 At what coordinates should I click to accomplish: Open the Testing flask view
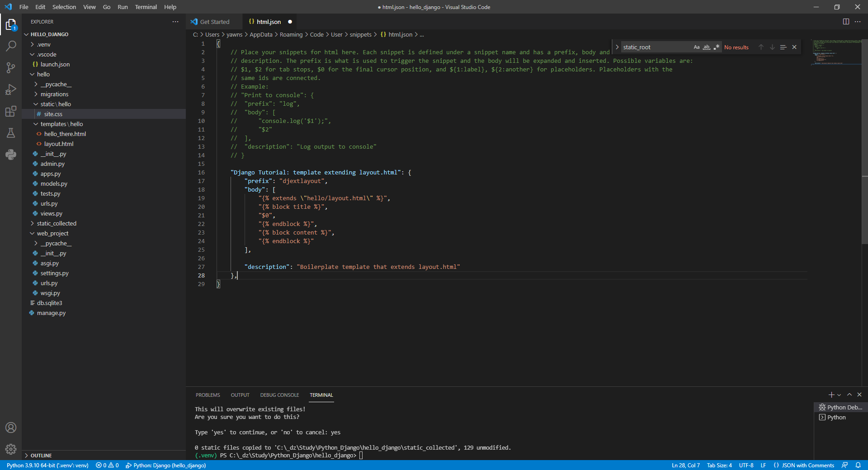11,133
